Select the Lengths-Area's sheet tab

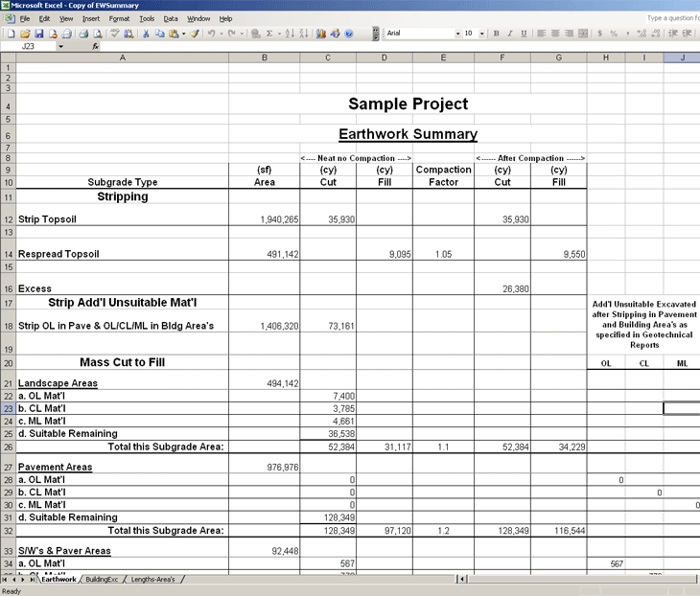tap(152, 580)
